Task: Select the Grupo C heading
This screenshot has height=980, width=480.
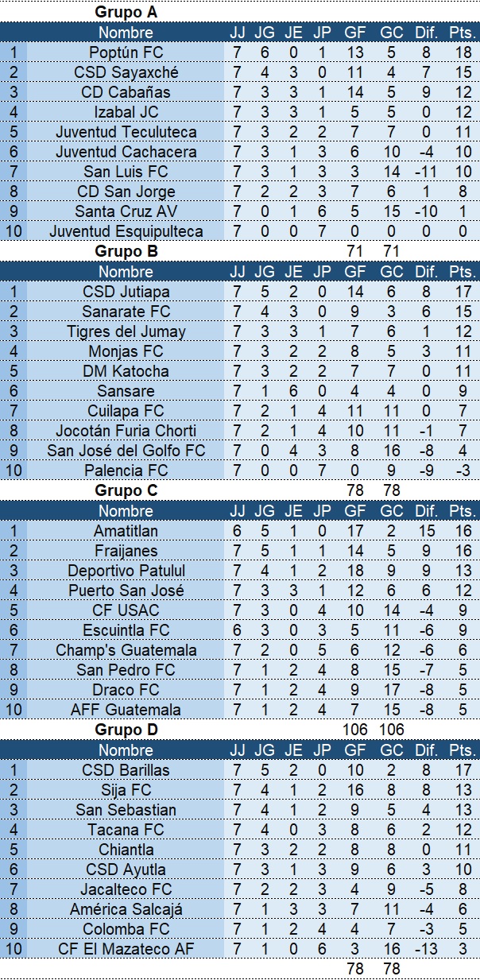Action: pyautogui.click(x=126, y=491)
